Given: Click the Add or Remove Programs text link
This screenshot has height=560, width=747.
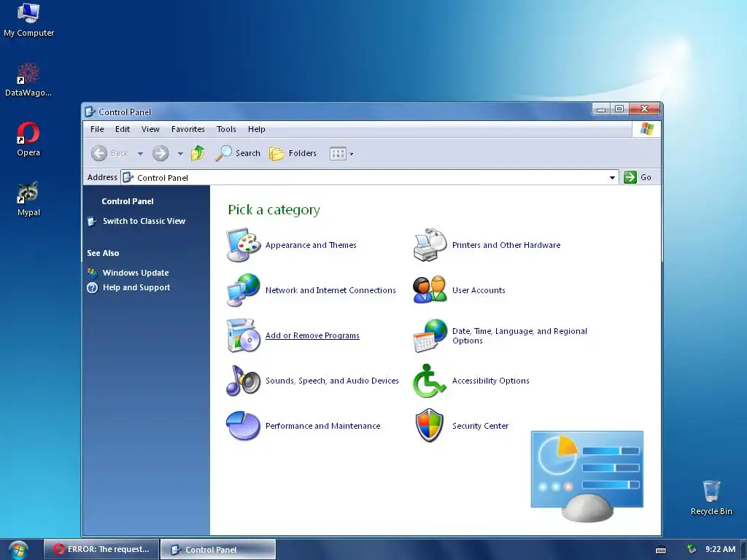Looking at the screenshot, I should [312, 335].
